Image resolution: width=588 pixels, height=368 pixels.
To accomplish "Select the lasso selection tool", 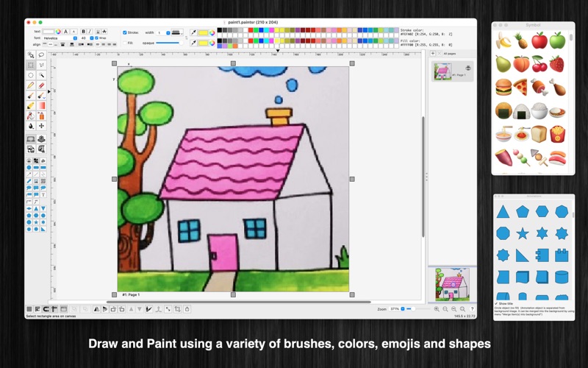I will [x=41, y=54].
